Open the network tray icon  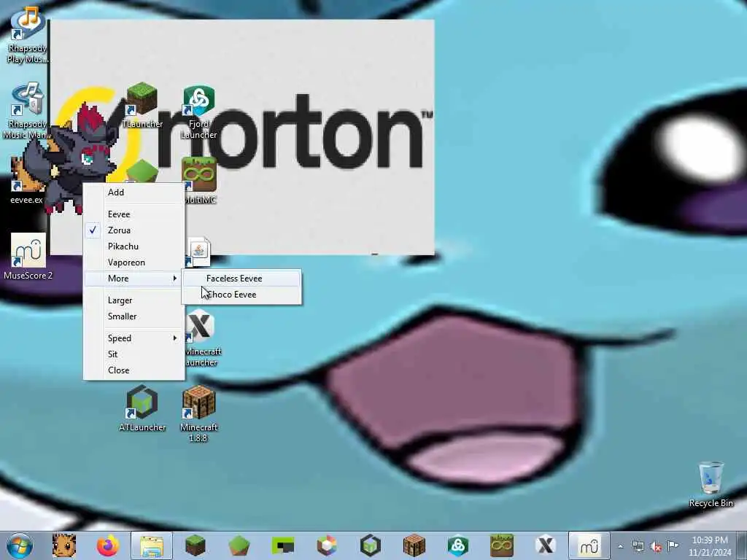[x=638, y=546]
